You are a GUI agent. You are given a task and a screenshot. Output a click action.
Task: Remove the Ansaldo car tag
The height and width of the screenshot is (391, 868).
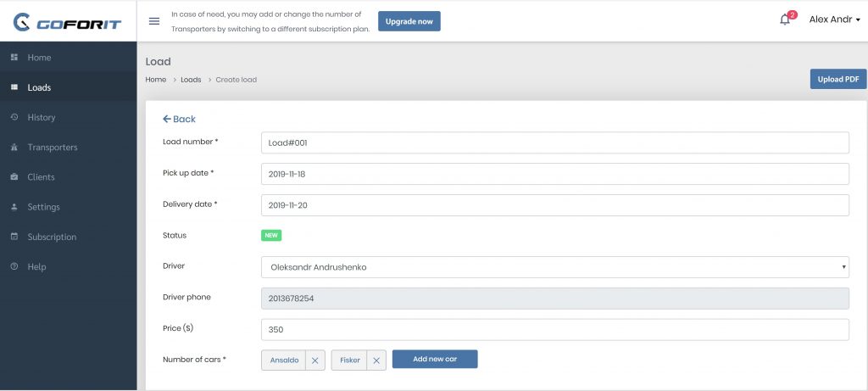point(315,360)
